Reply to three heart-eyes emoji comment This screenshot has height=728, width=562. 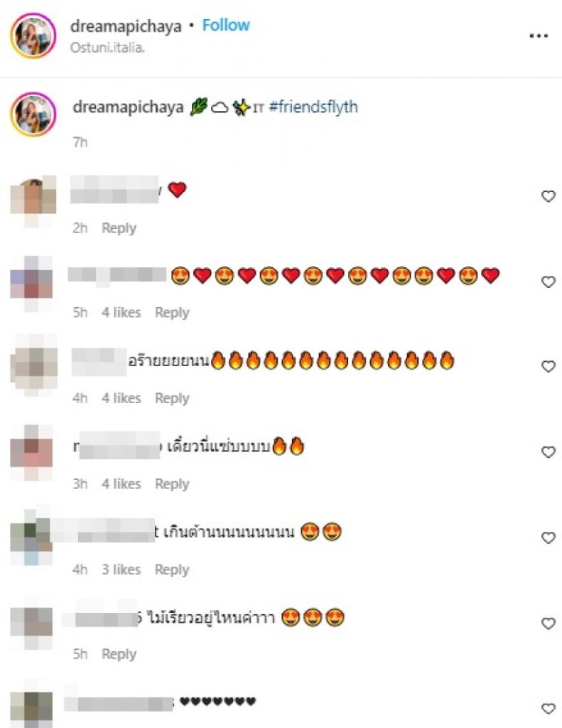(119, 654)
